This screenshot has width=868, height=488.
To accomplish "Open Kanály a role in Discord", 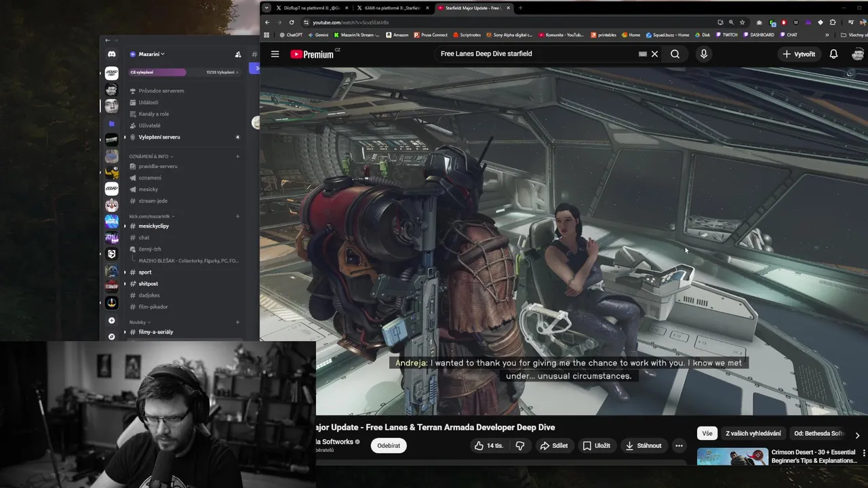I will pyautogui.click(x=155, y=114).
